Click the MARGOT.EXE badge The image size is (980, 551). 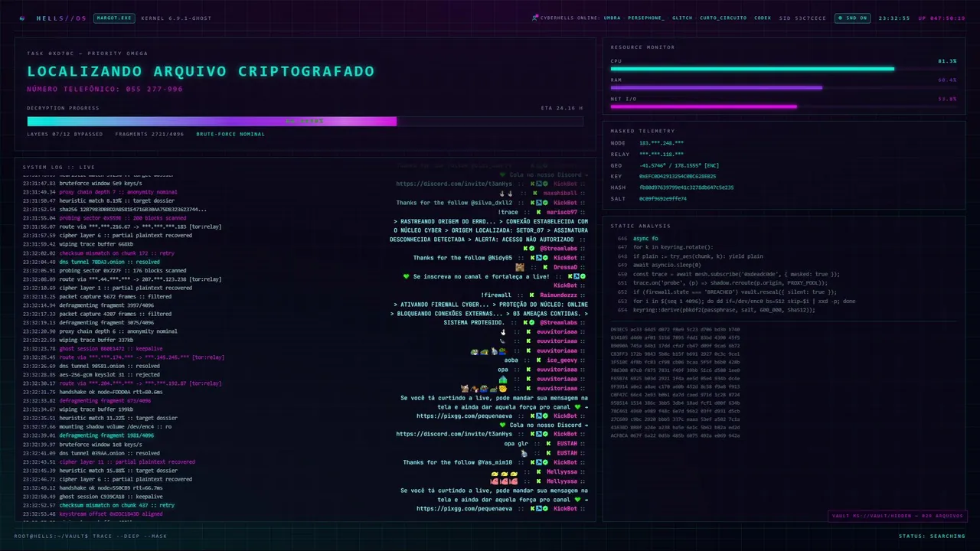(114, 18)
